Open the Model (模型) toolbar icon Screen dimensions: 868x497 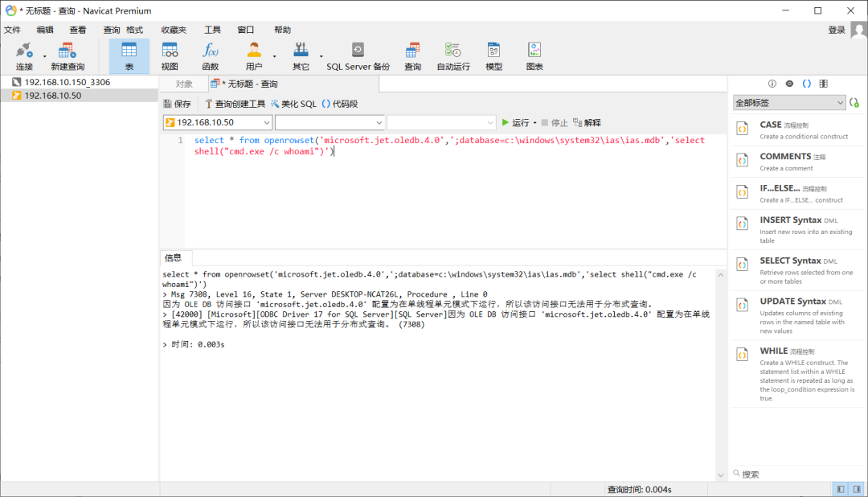[x=493, y=56]
